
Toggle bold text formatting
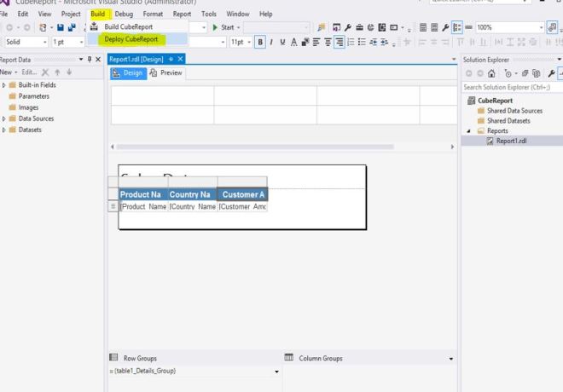(x=260, y=41)
